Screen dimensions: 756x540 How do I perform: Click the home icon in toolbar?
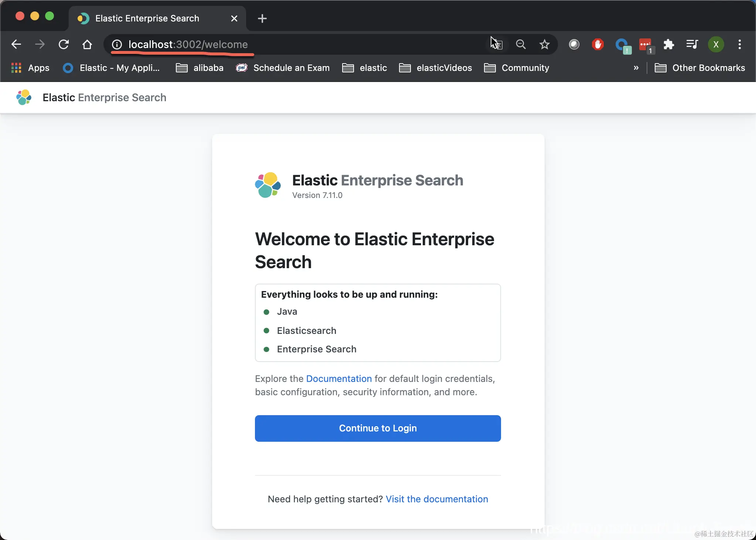point(87,45)
